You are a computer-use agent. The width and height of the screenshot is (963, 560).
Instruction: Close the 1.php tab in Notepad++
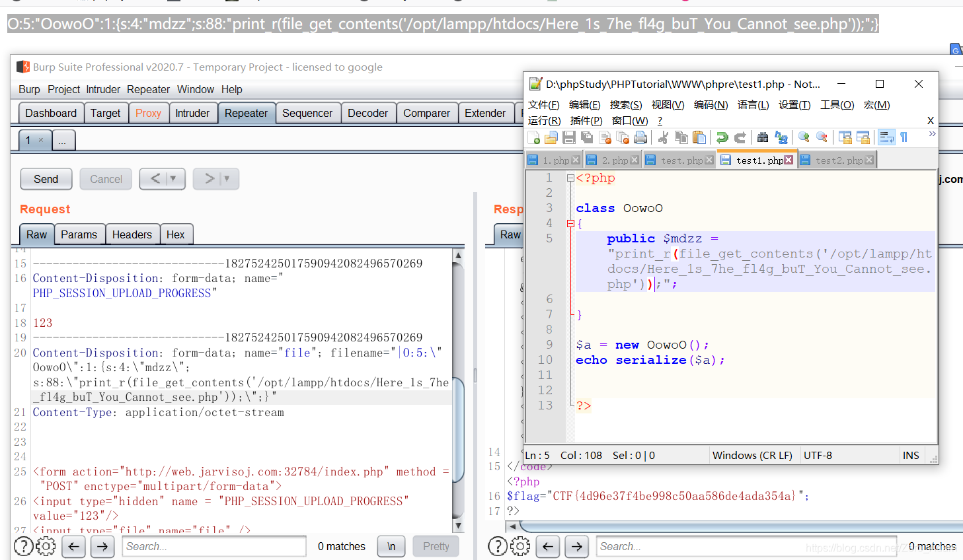[x=576, y=160]
